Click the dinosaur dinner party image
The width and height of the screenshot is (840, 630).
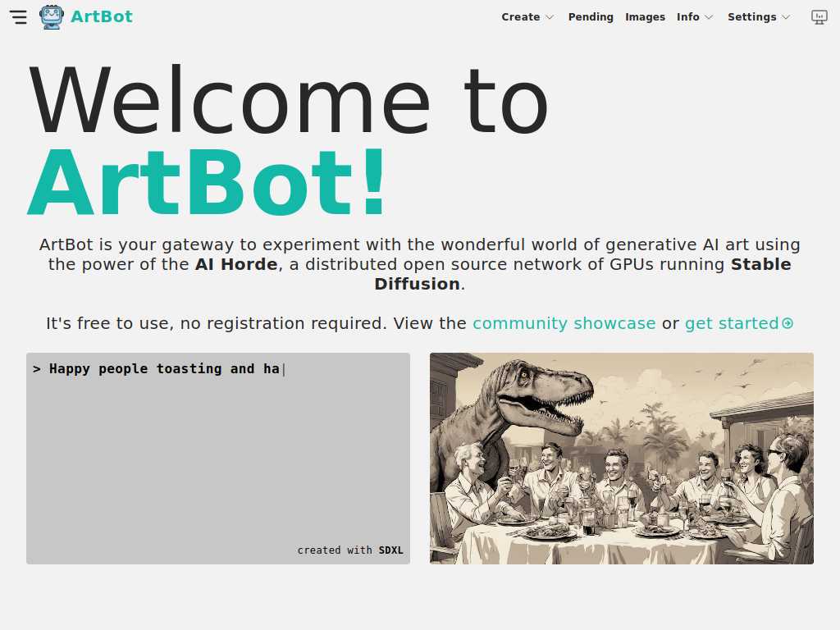[x=622, y=458]
